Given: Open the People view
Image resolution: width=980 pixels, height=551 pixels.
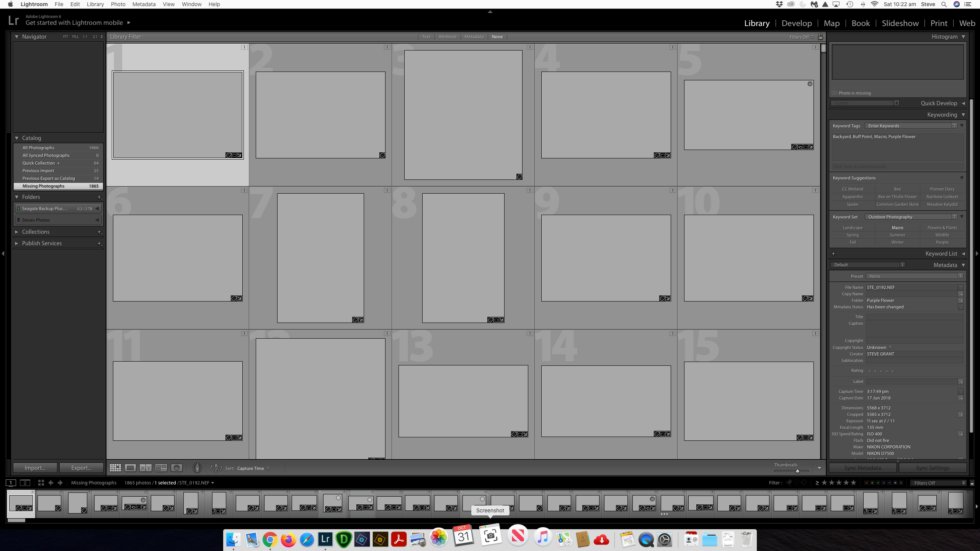Looking at the screenshot, I should [x=176, y=468].
